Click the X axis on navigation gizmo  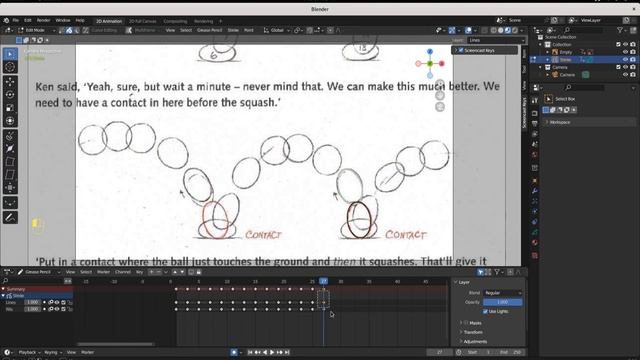442,64
